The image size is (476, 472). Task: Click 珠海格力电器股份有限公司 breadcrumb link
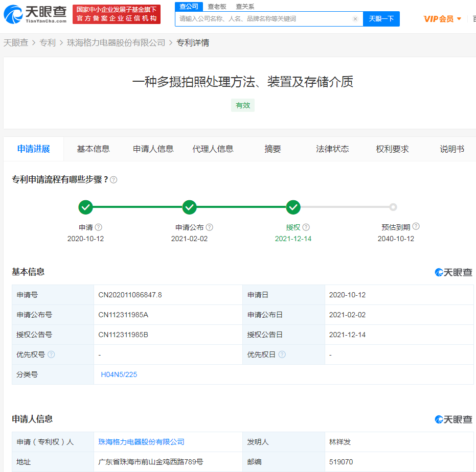pyautogui.click(x=116, y=43)
